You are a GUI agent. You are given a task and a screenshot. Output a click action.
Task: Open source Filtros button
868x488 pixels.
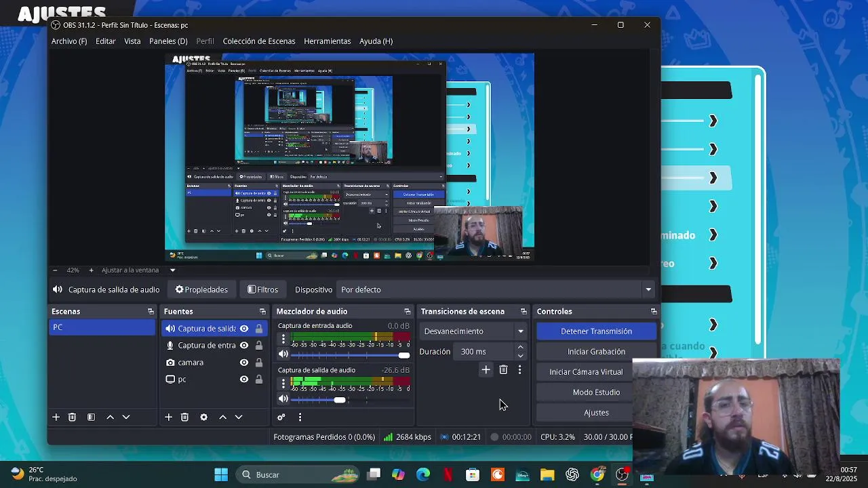[x=263, y=289]
